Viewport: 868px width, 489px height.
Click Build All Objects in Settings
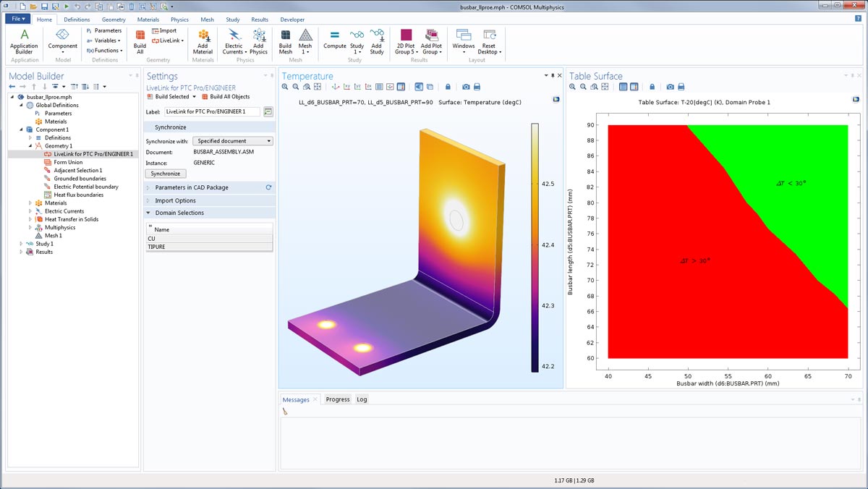229,97
